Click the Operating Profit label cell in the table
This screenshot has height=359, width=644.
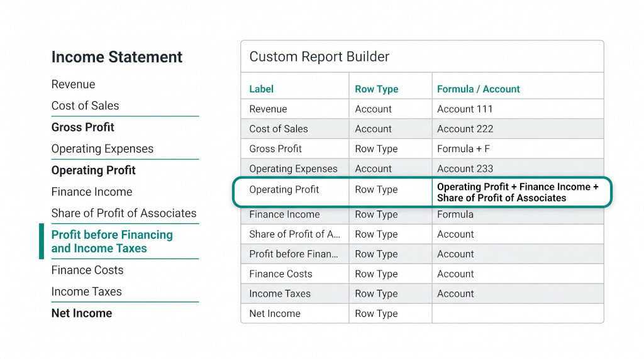(x=295, y=192)
